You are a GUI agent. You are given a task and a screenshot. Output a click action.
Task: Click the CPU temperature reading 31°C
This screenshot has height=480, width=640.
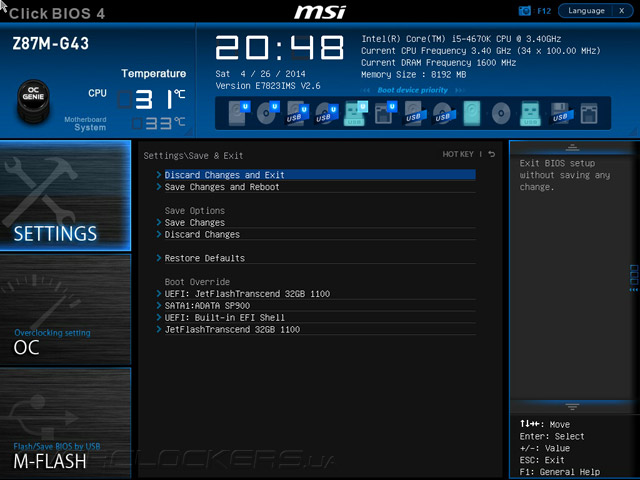pos(151,99)
